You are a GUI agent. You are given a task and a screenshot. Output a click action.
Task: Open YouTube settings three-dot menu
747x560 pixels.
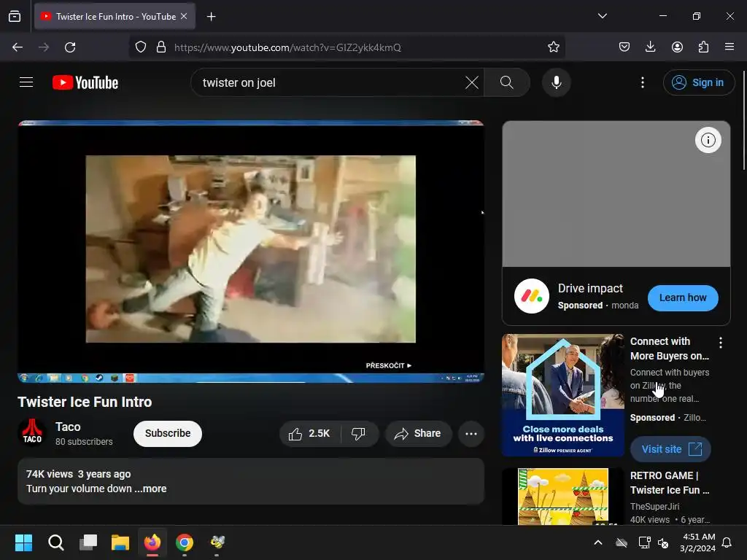point(643,82)
